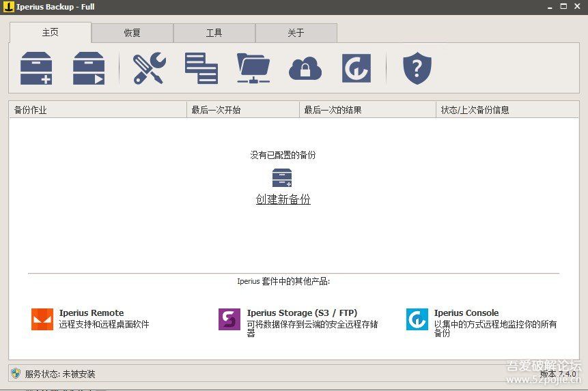This screenshot has width=588, height=391.
Task: Open the help shield question mark icon
Action: point(417,68)
